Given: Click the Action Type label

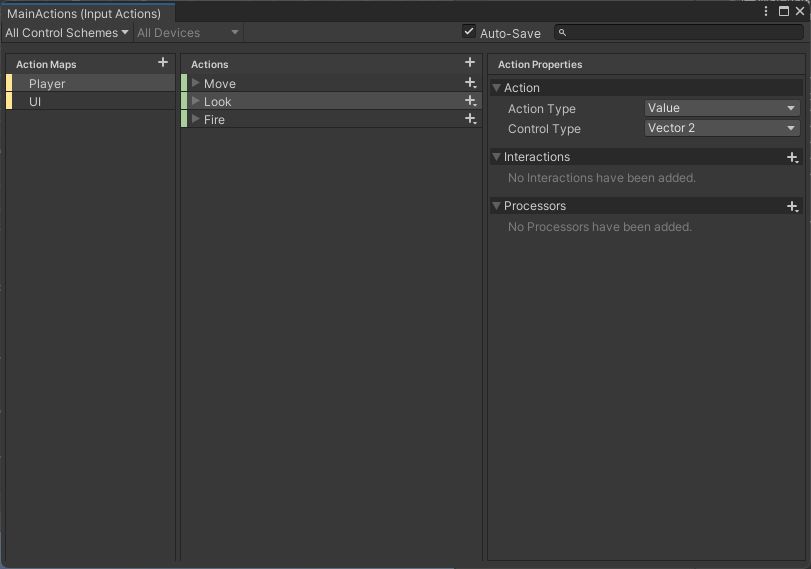Looking at the screenshot, I should pyautogui.click(x=542, y=109).
